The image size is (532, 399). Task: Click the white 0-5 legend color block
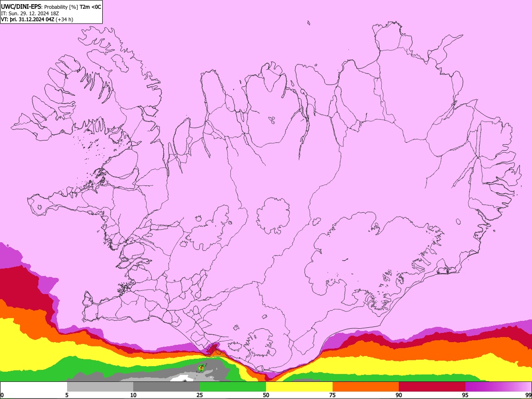(34, 387)
